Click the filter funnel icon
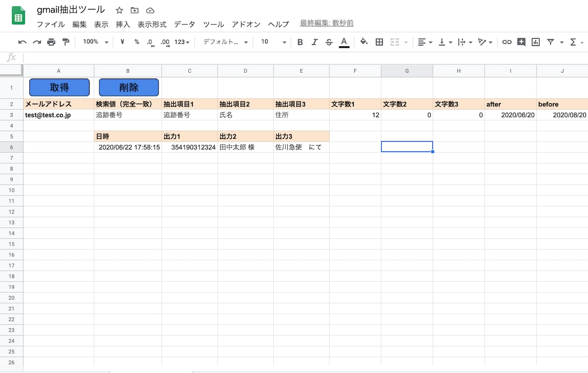This screenshot has height=373, width=588. pos(550,42)
